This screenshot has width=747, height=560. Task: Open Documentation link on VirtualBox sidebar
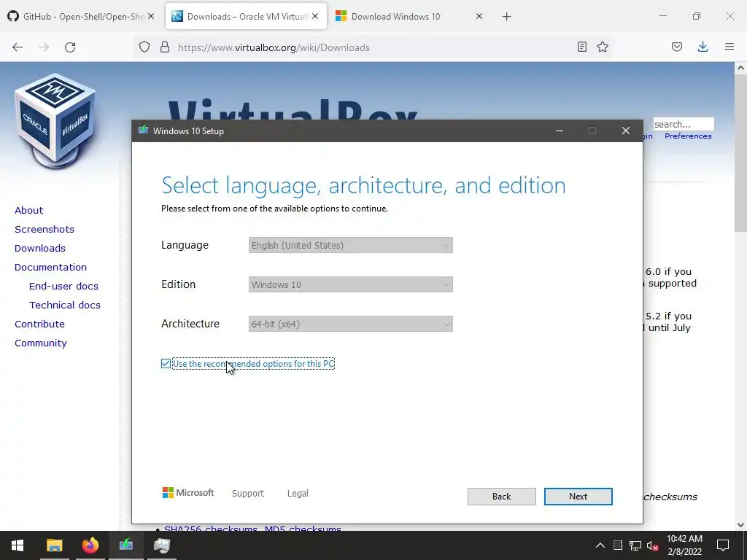pos(50,267)
